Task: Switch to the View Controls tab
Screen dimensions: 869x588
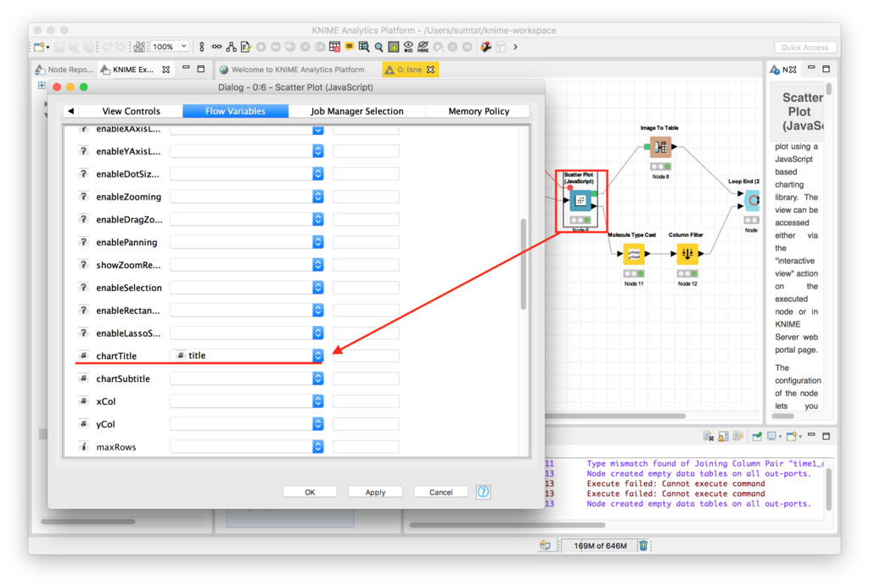Action: (131, 111)
